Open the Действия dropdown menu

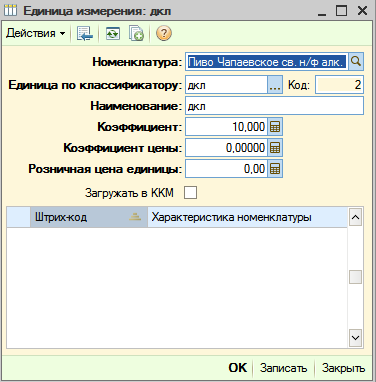pos(36,33)
